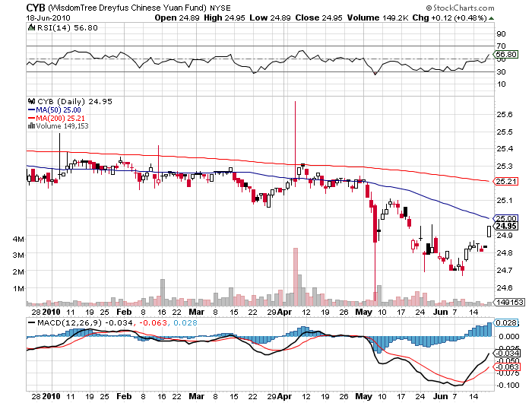The image size is (532, 403).
Task: Click the 24.6 price axis label
Action: click(x=505, y=288)
